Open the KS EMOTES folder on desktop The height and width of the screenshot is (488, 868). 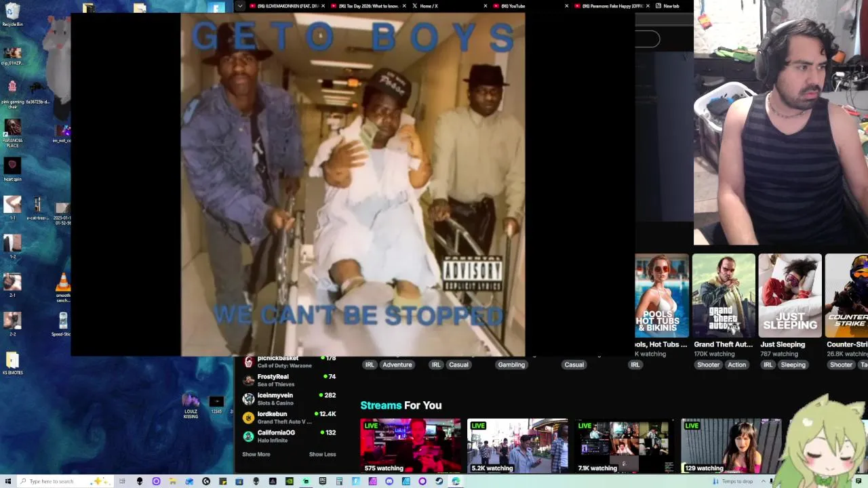(12, 363)
